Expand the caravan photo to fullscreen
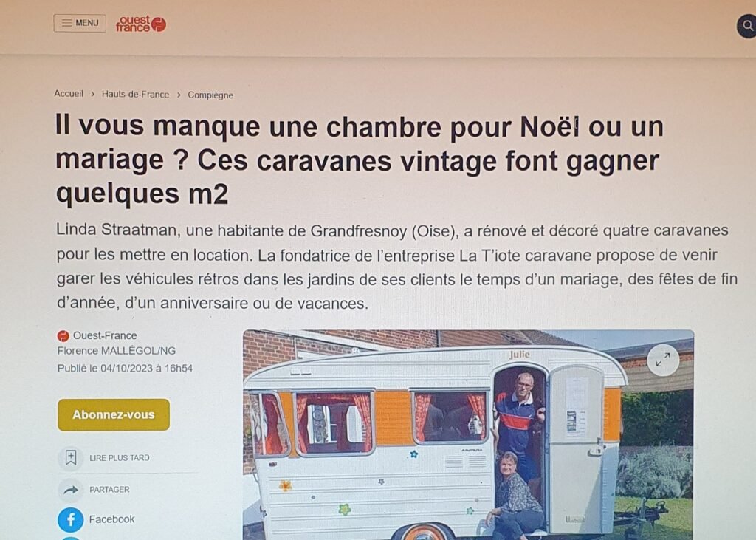Viewport: 756px width, 540px height. click(x=663, y=360)
